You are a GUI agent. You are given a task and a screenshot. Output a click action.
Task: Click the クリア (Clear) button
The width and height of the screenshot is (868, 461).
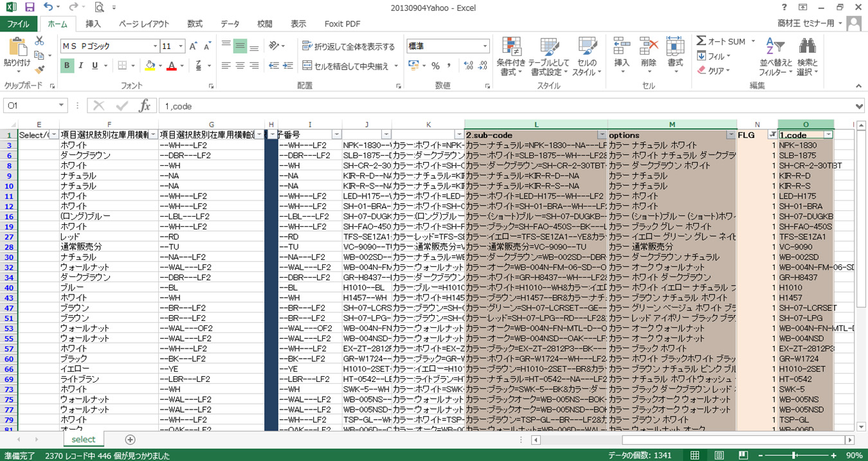[x=714, y=71]
